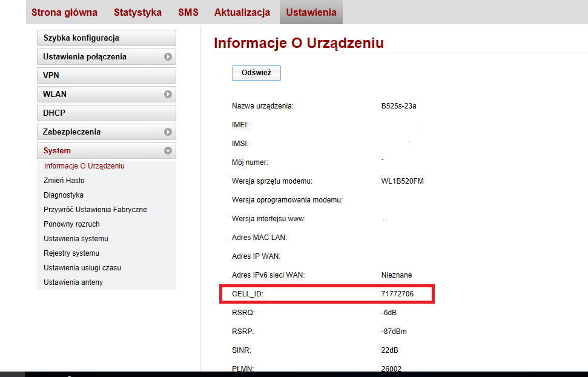588x377 pixels.
Task: Expand the Zabezpieczenia arrow icon
Action: 168,132
